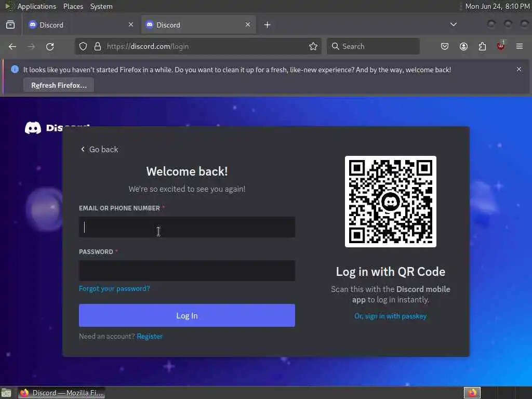Click the clock Mon Jun 24, 8:10 PM

pyautogui.click(x=497, y=6)
